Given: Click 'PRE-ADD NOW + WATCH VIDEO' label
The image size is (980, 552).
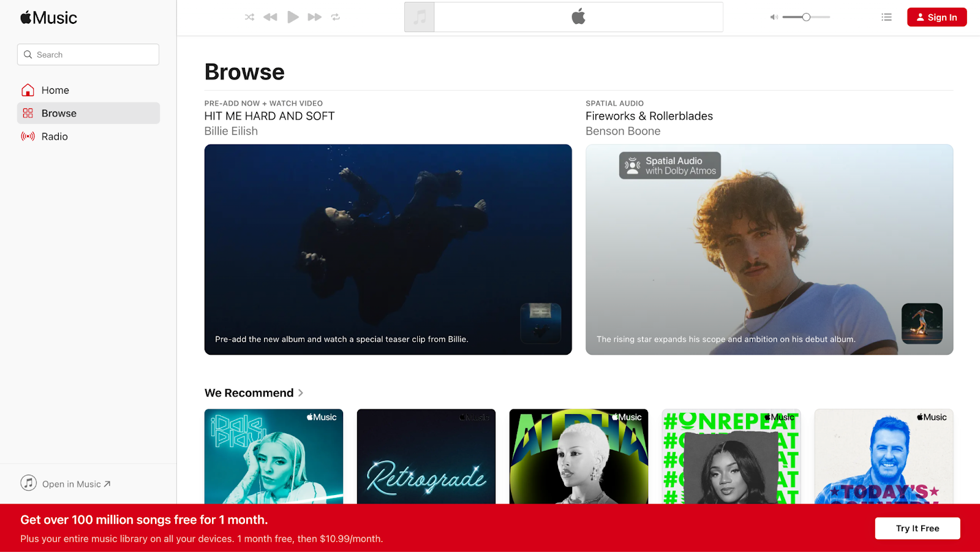Looking at the screenshot, I should click(263, 104).
